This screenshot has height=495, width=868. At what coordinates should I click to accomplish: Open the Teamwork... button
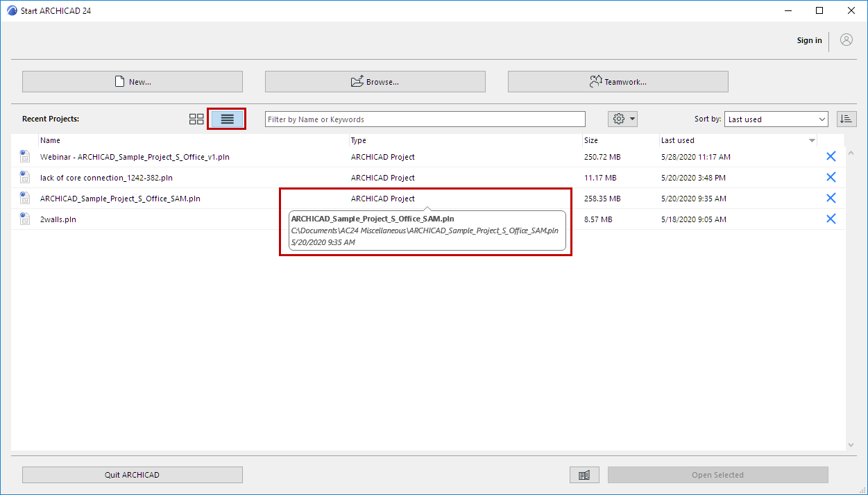(x=618, y=82)
